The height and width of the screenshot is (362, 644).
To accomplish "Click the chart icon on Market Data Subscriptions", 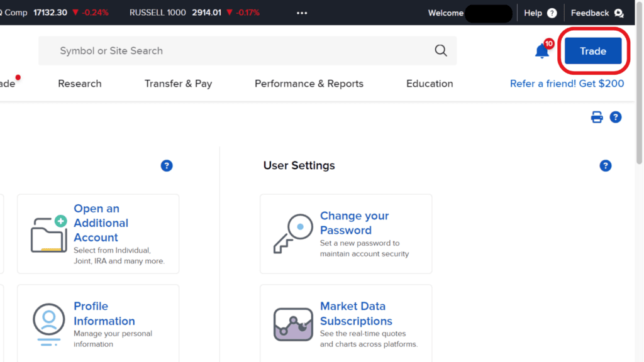I will coord(292,323).
